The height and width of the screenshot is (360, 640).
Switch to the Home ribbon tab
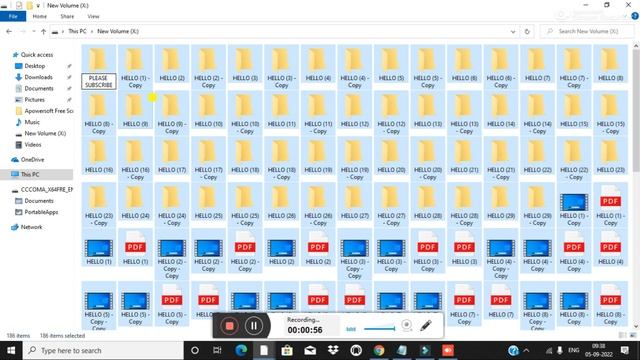tap(40, 16)
